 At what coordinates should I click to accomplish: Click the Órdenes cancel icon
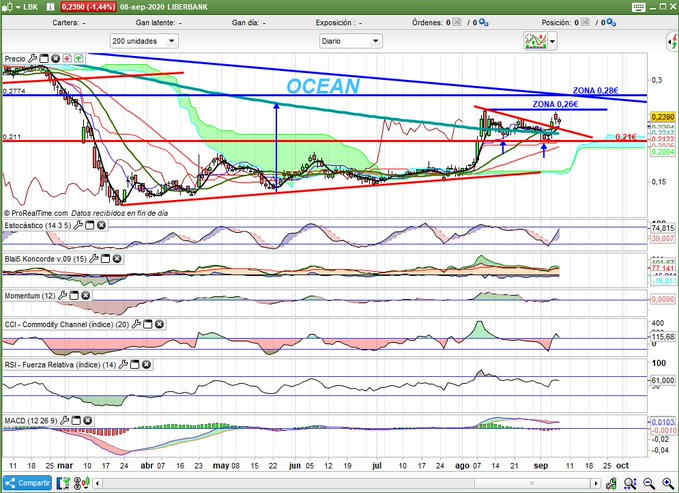(x=457, y=22)
